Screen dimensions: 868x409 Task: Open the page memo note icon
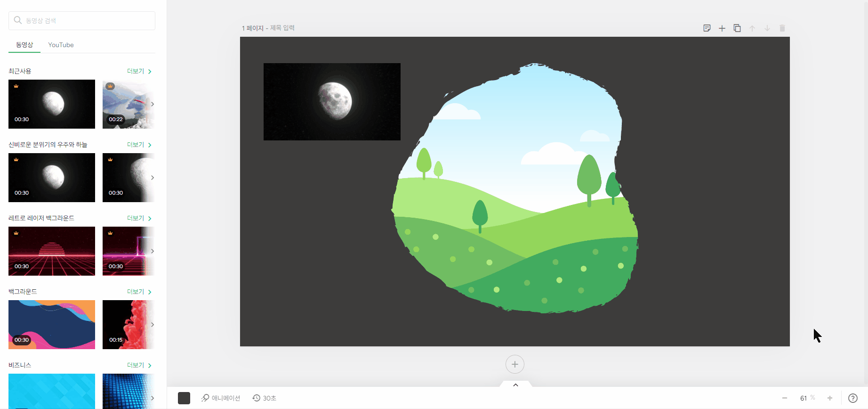click(707, 28)
